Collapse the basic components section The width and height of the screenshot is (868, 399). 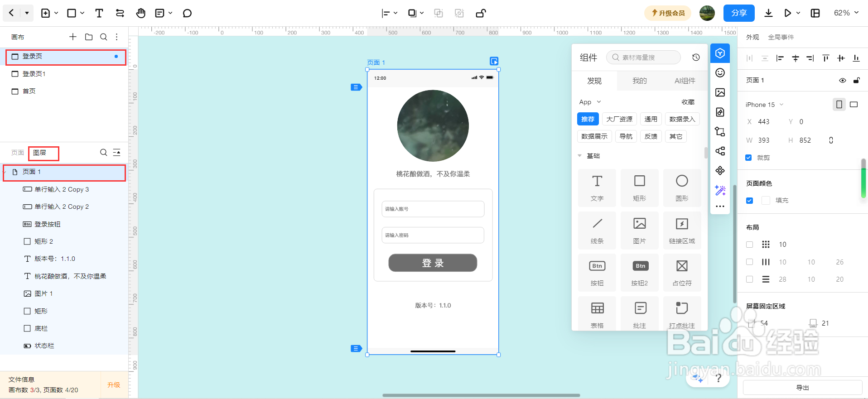click(579, 156)
